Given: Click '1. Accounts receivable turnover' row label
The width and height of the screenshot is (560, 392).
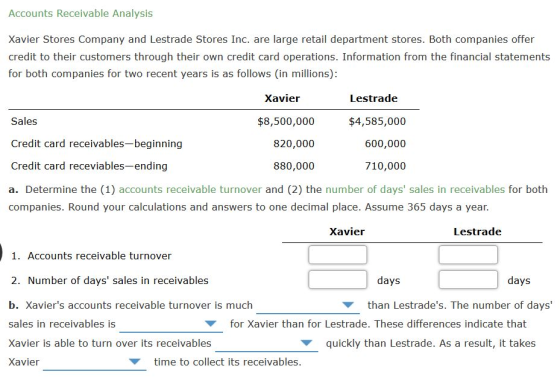Looking at the screenshot, I should pos(91,256).
